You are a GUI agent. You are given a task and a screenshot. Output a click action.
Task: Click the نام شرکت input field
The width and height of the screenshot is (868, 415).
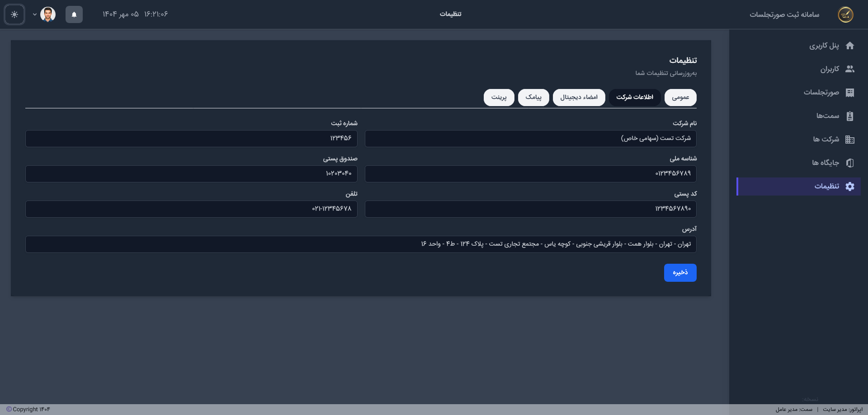(x=530, y=139)
